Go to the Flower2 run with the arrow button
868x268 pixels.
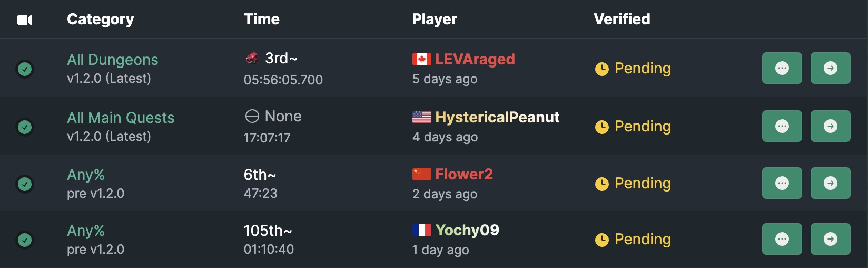pyautogui.click(x=831, y=183)
